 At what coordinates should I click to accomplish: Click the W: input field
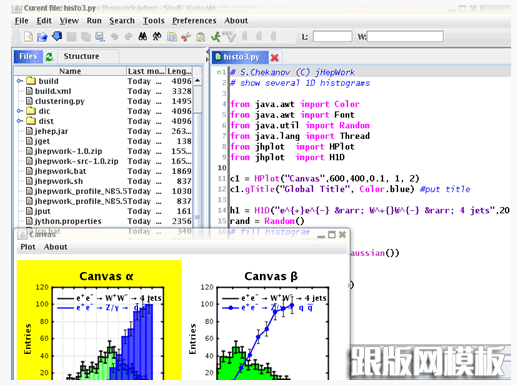(x=405, y=36)
